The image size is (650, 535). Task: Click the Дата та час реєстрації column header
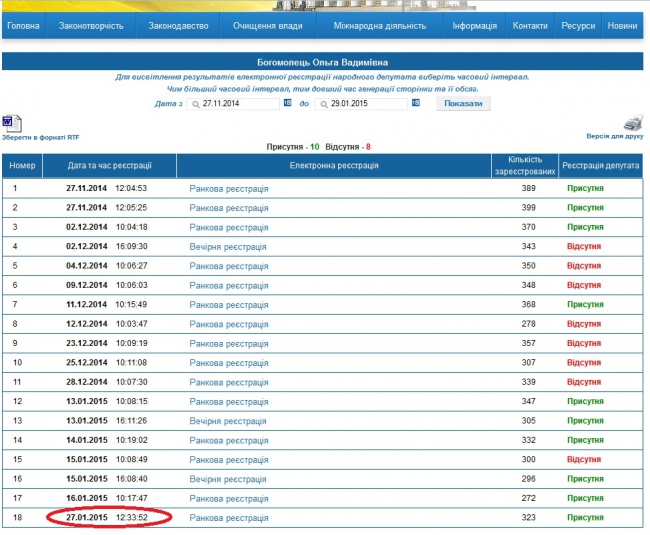pyautogui.click(x=109, y=166)
